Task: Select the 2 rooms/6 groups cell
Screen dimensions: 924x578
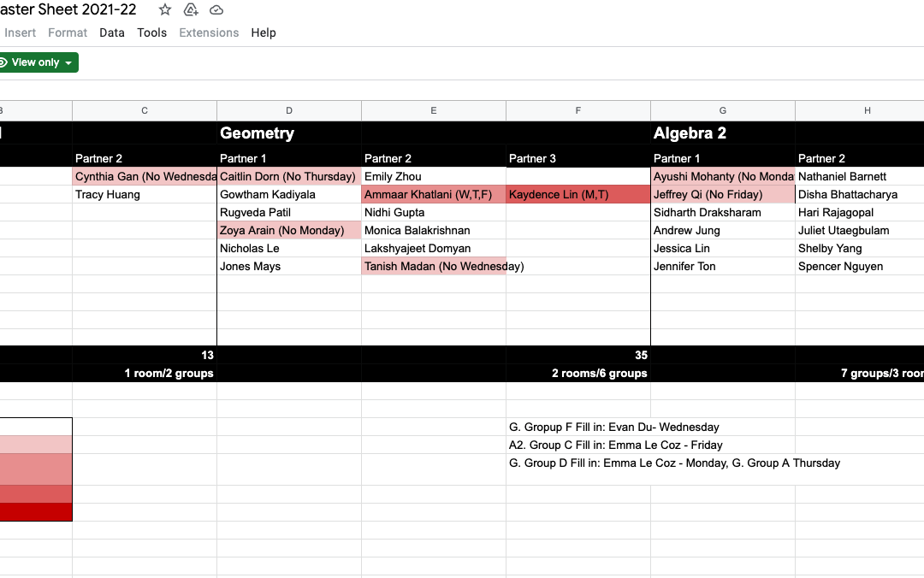Action: (577, 373)
